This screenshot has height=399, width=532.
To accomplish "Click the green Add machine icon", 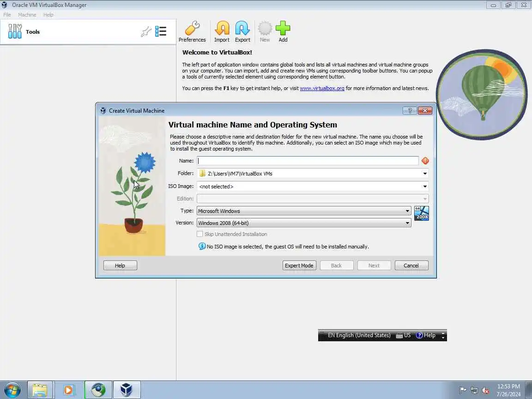I will [x=283, y=31].
